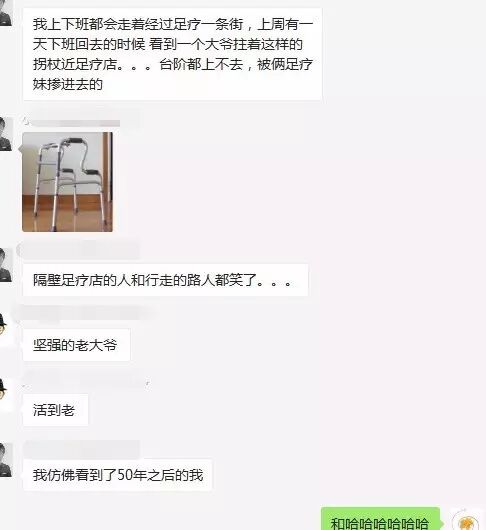Select the green '和哈哈哈哈哈哈' bubble

click(381, 519)
